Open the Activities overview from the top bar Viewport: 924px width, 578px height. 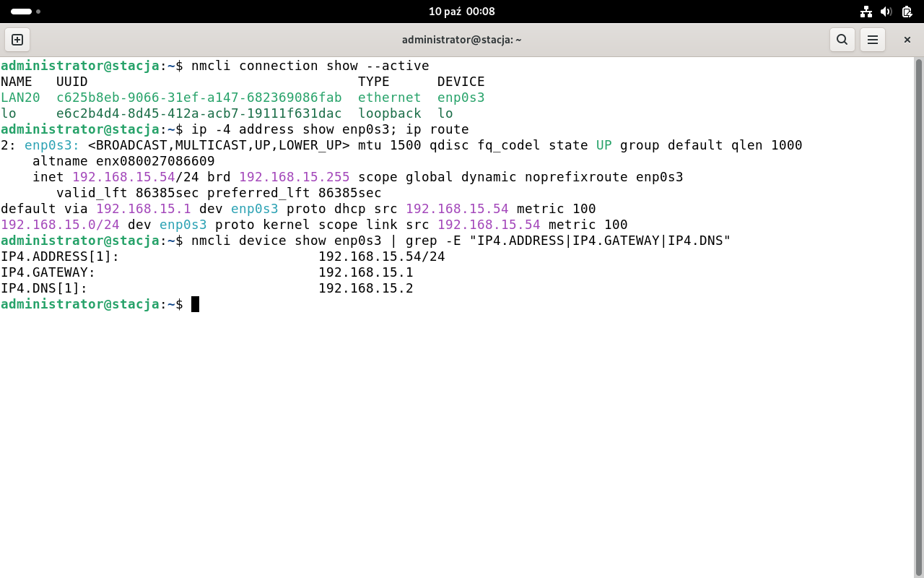(x=25, y=12)
